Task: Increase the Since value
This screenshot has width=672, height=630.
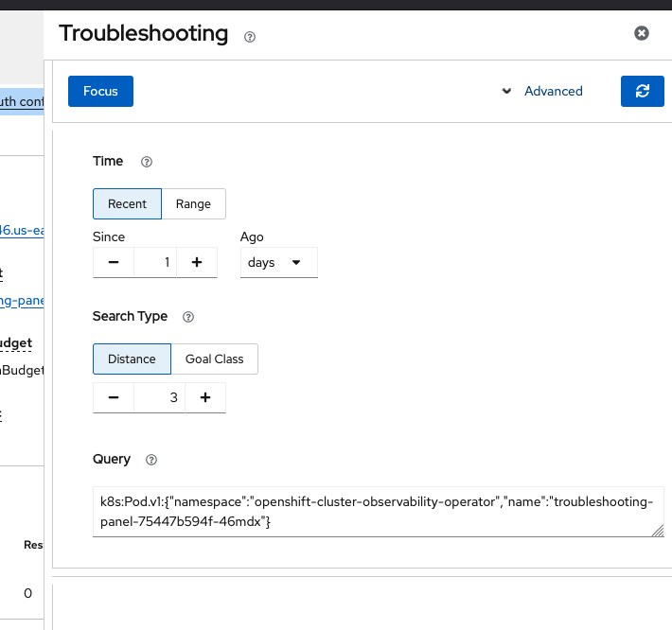Action: [197, 262]
